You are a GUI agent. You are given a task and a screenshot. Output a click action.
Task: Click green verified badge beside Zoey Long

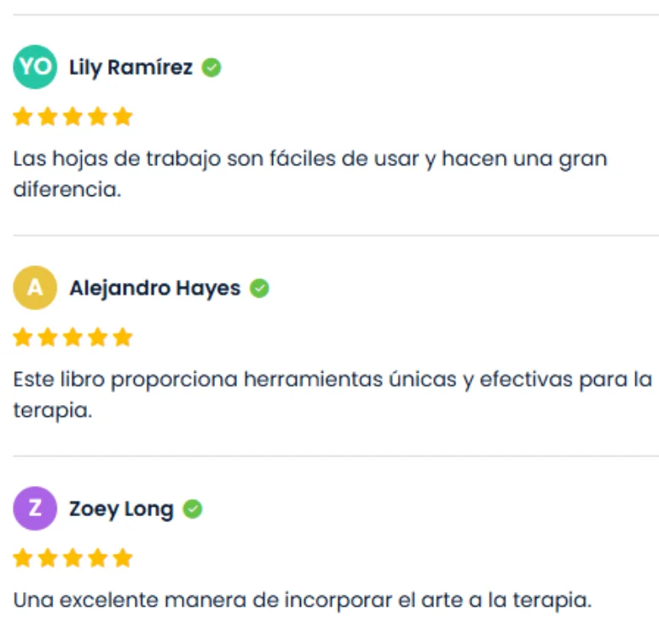(194, 510)
